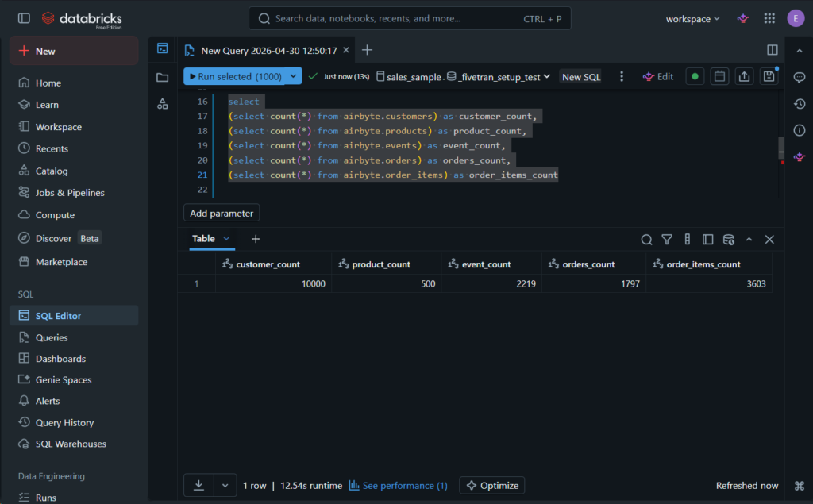Save the query with the disk icon
Screen dimensions: 813x504
(769, 76)
